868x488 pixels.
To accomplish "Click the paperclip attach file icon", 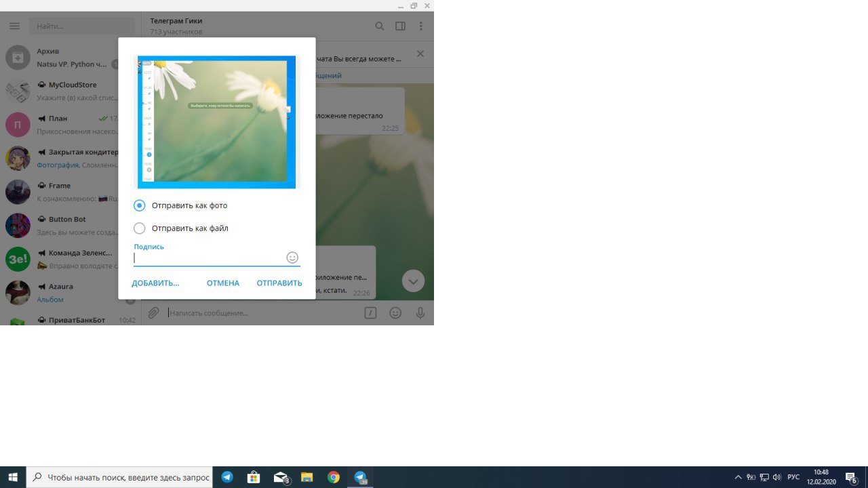I will tap(154, 313).
